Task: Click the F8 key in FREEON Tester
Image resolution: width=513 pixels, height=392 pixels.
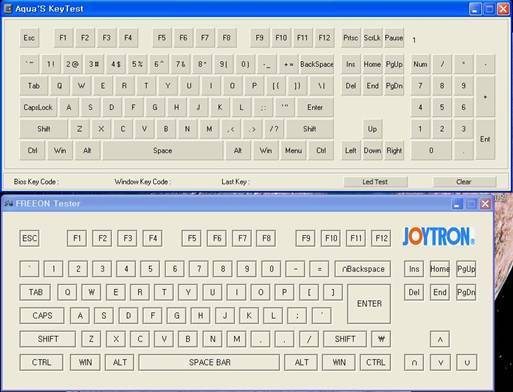Action: [x=266, y=238]
